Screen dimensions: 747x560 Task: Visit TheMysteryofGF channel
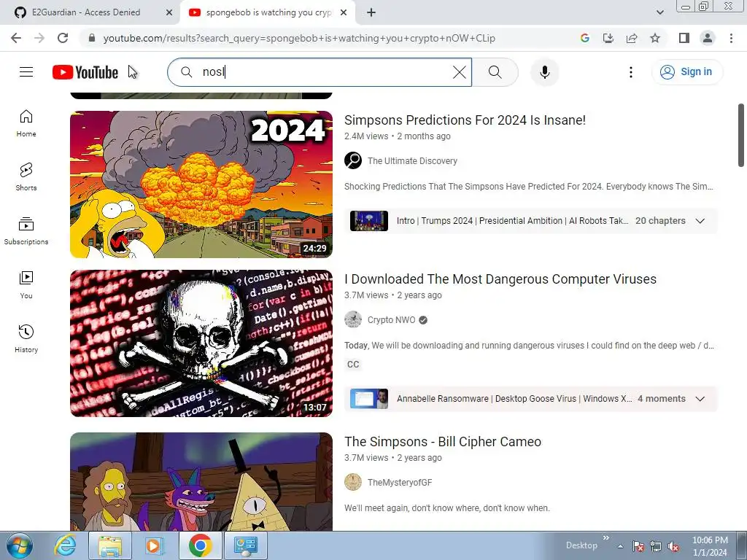[x=400, y=483]
